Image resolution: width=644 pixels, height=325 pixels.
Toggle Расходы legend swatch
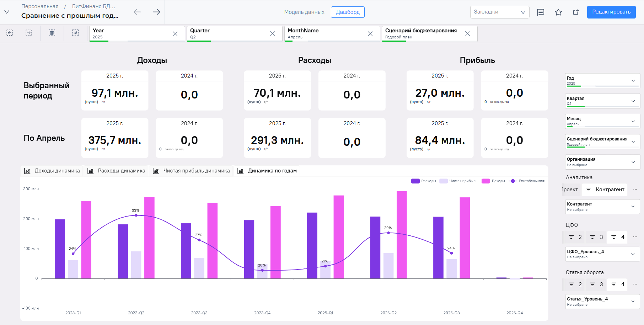click(415, 181)
